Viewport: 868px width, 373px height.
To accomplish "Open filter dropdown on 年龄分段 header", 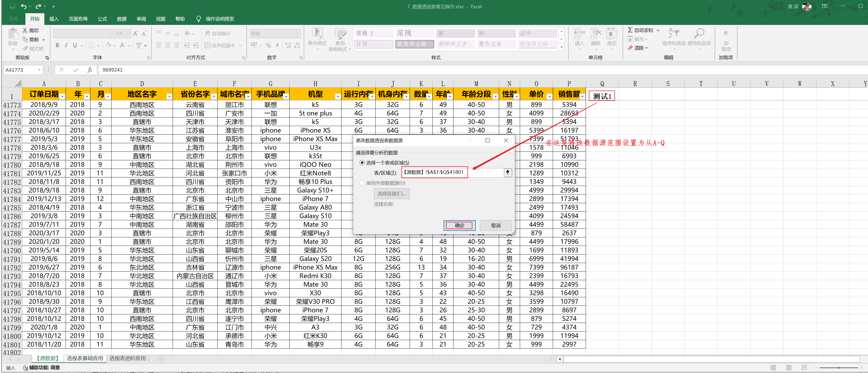I will (x=495, y=97).
